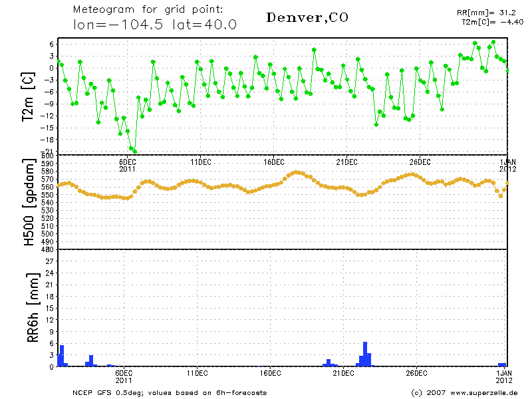The image size is (532, 399).
Task: Select the lon=-104.5 lat=40.0 coordinates text
Action: pyautogui.click(x=155, y=25)
